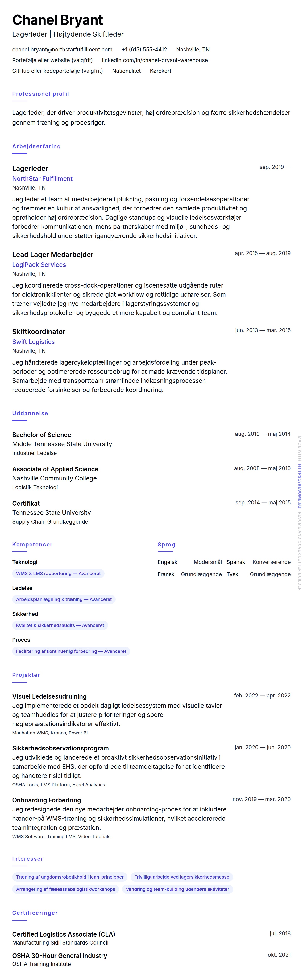
Task: Click Frivilligt arbejde ved lagersikkerhedsmesse chip
Action: (x=182, y=877)
